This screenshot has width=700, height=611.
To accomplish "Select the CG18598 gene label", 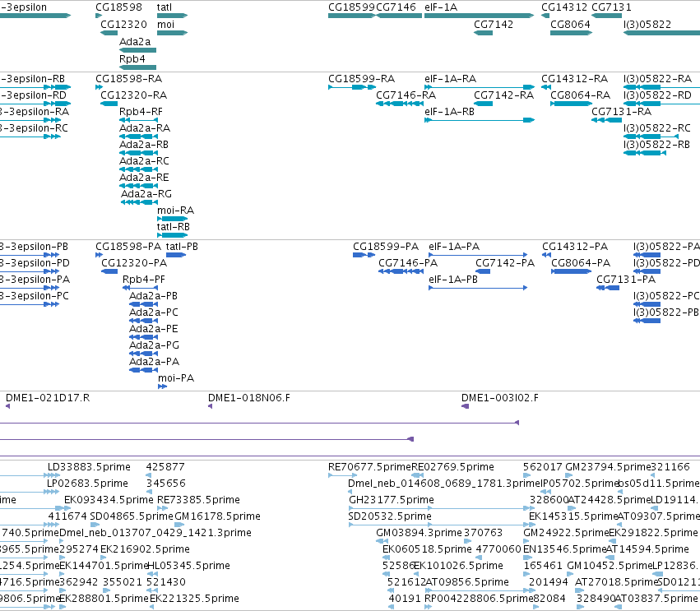I will (118, 7).
